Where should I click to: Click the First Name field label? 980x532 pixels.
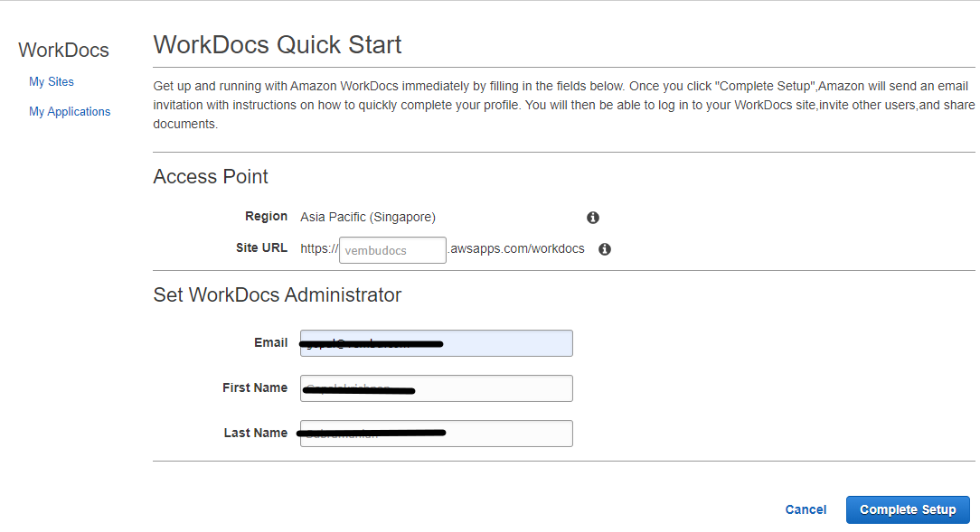tap(255, 387)
